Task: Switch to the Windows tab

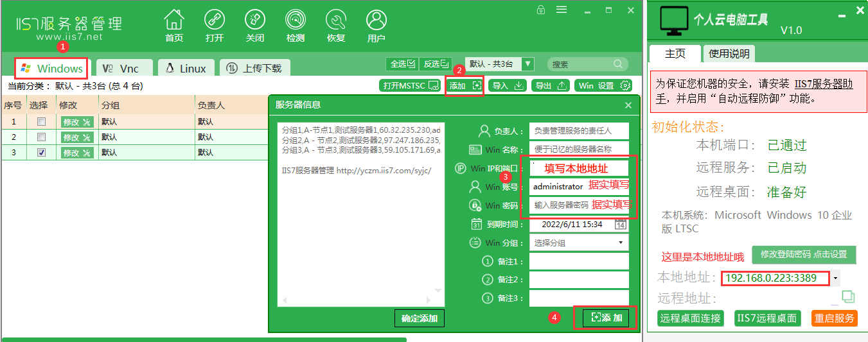Action: [x=51, y=68]
